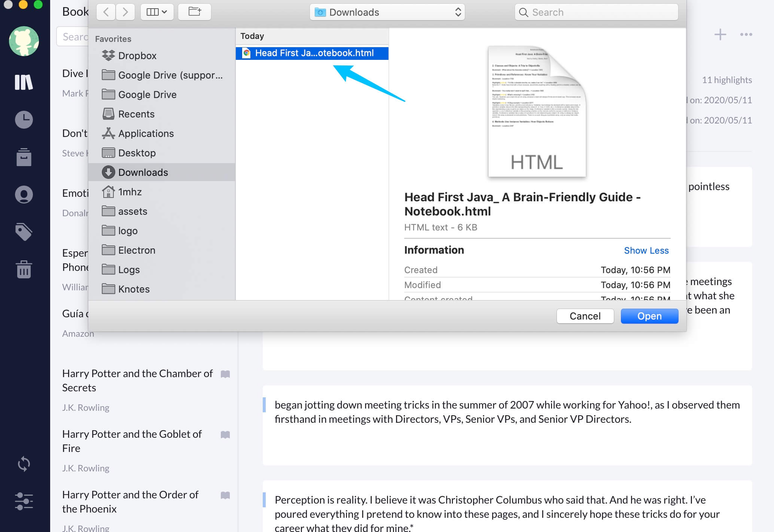Click book icon beside Order of the Phoenix
The width and height of the screenshot is (774, 532).
coord(225,495)
